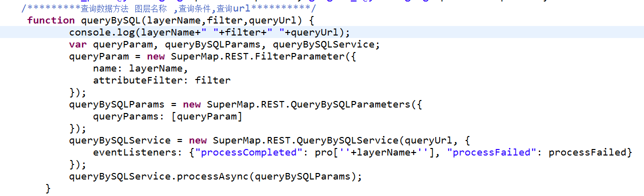Click the queryParams: [queryParam] line
Viewport: 644px width, 196px height.
pyautogui.click(x=168, y=116)
